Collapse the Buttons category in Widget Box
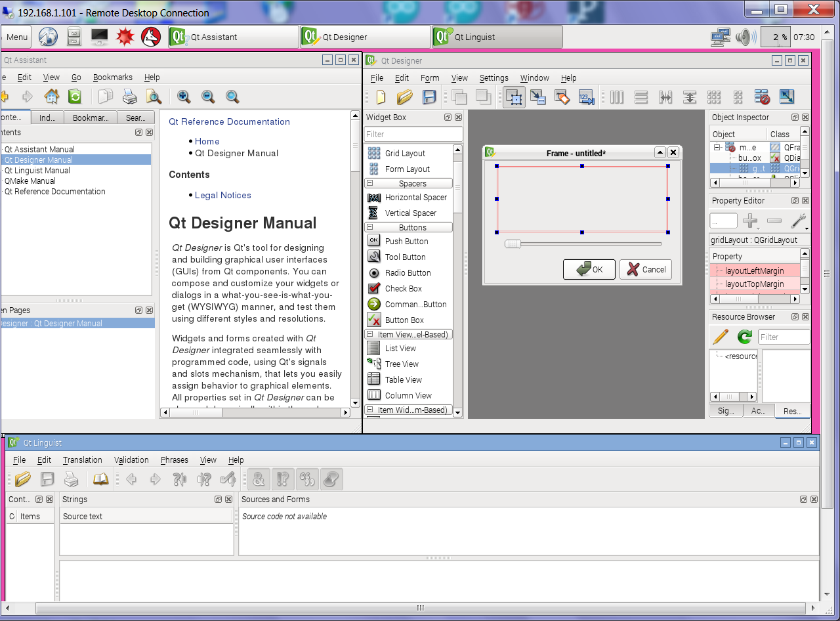 (370, 228)
